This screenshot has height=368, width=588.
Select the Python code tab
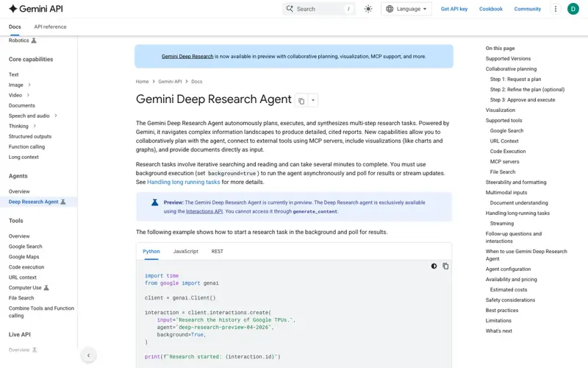tap(151, 251)
